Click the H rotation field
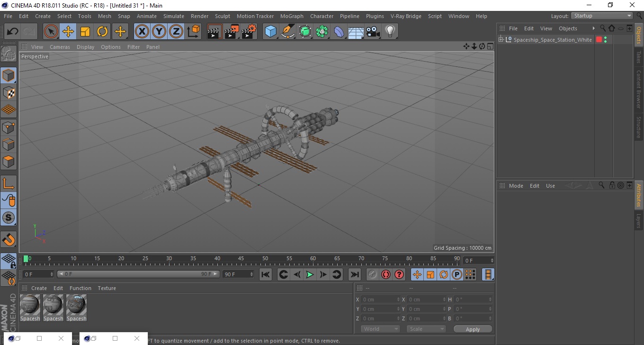The width and height of the screenshot is (644, 345). coord(474,300)
